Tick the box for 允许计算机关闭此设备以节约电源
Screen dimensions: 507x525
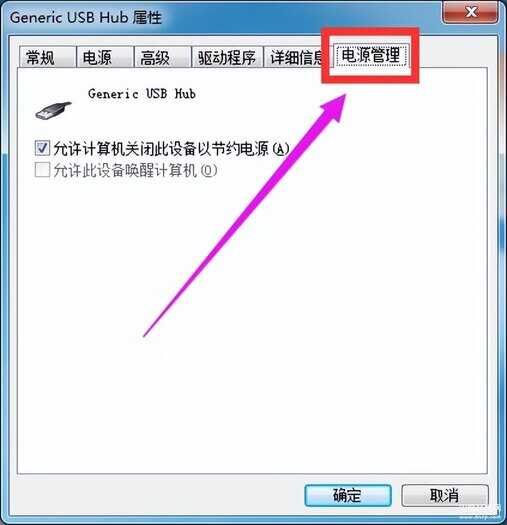click(43, 148)
